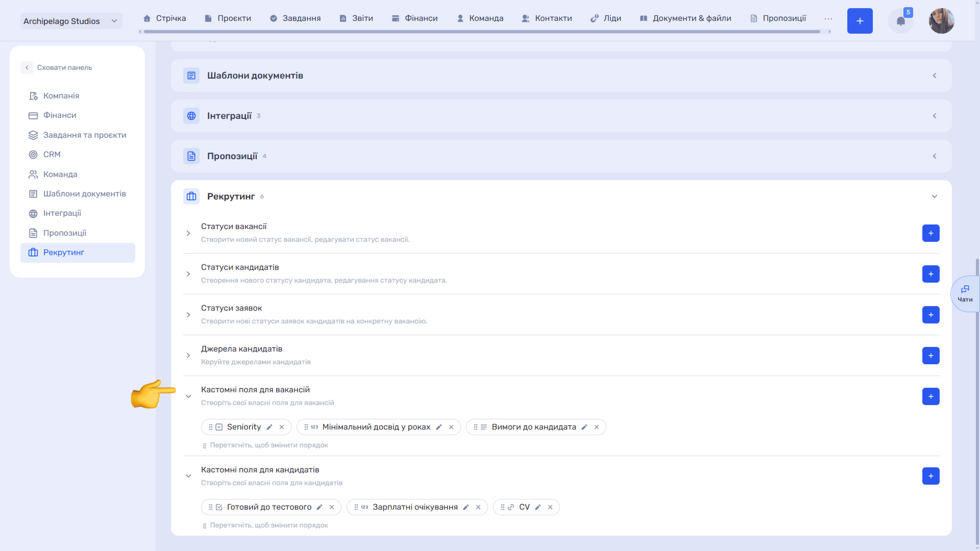Delete the CV custom field
980x551 pixels.
point(550,507)
